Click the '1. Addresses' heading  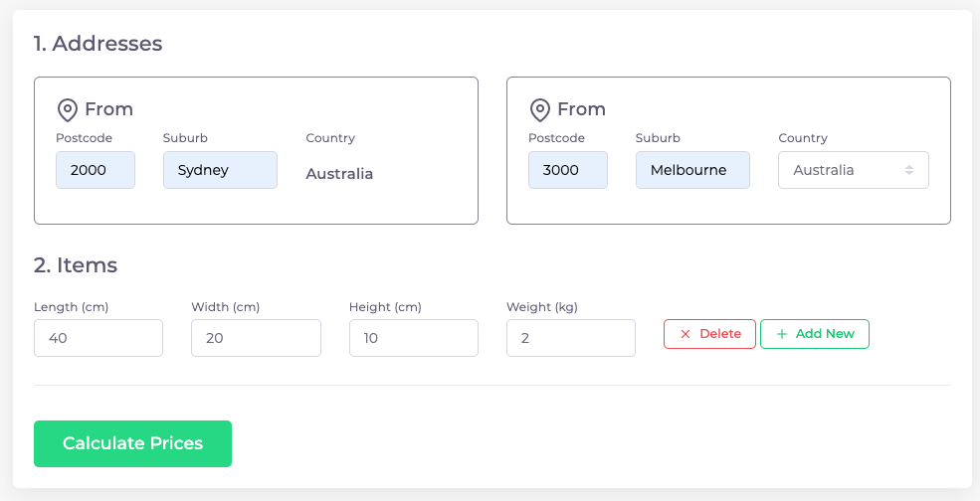tap(98, 44)
